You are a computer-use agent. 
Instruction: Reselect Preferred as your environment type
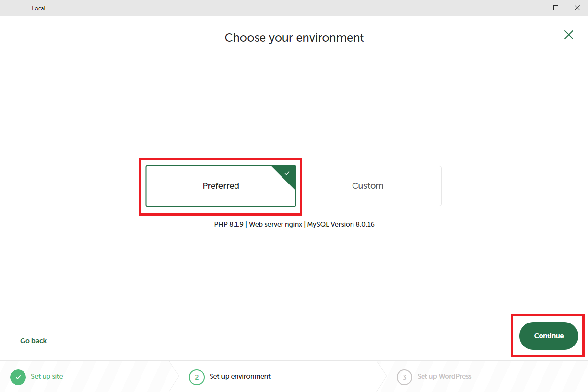point(221,186)
